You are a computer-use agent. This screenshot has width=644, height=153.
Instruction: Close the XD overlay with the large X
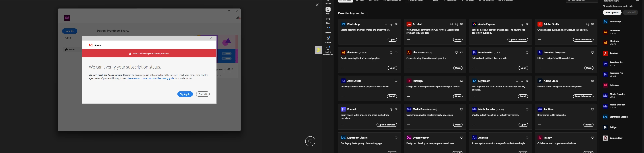(x=317, y=5)
